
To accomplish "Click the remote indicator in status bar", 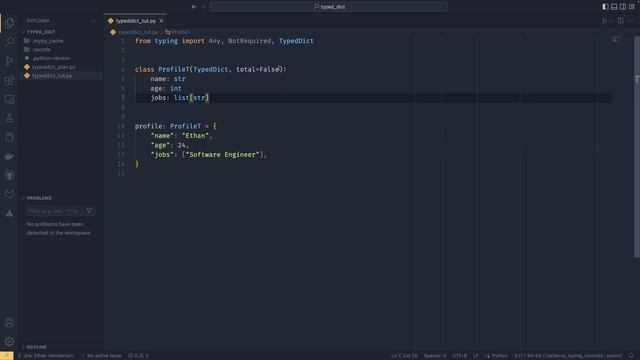I will (x=7, y=356).
